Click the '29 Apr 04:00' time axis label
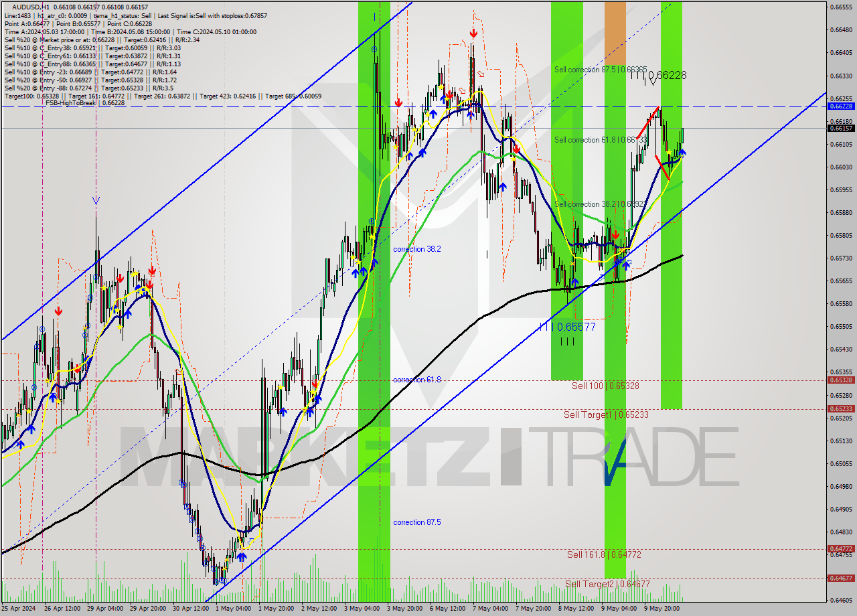This screenshot has width=857, height=616. click(104, 609)
